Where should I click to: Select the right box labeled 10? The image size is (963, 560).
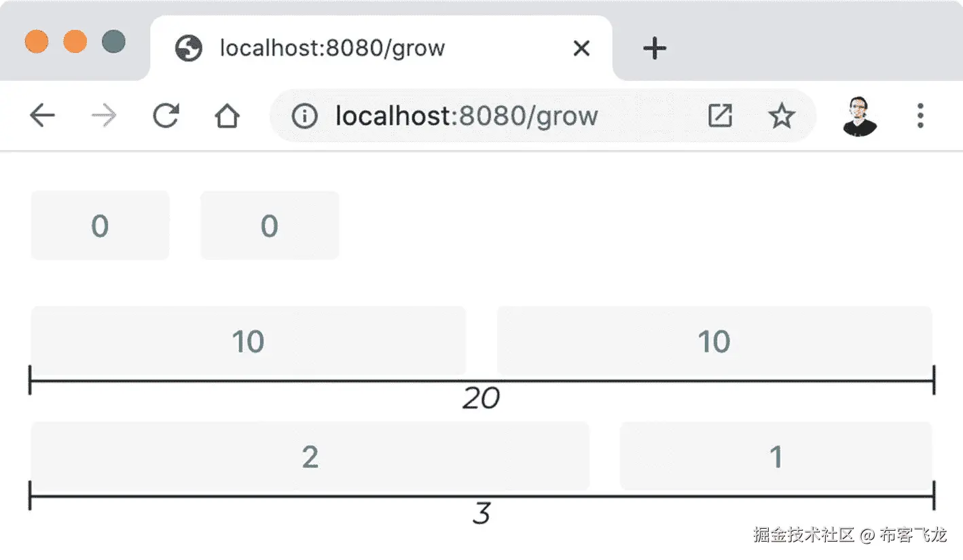pyautogui.click(x=714, y=341)
